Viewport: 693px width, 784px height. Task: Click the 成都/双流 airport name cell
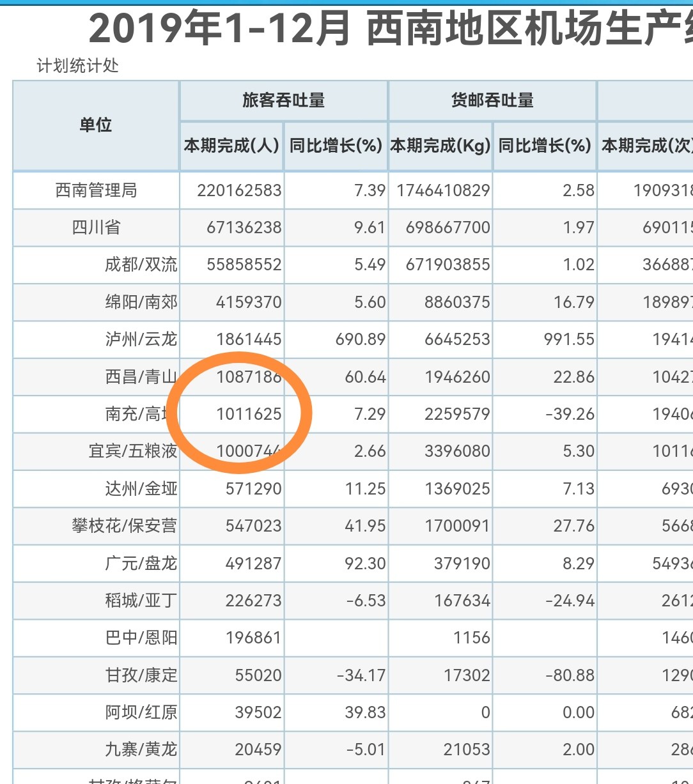pos(141,265)
